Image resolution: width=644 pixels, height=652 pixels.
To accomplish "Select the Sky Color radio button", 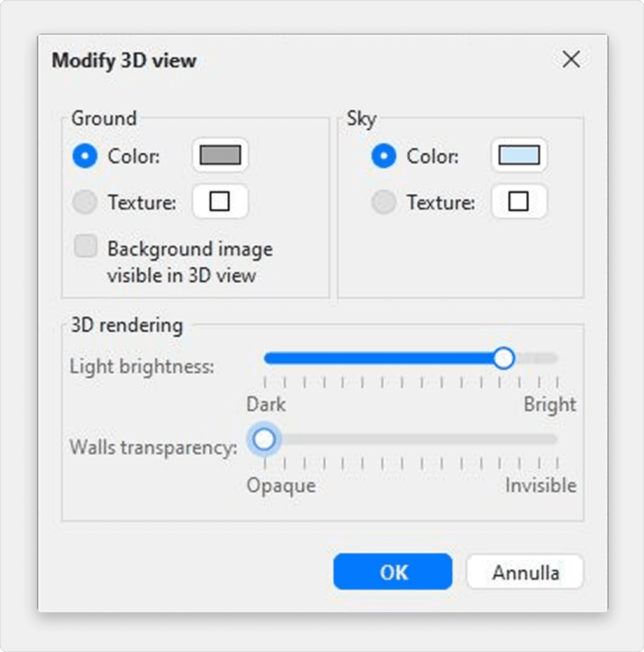I will tap(384, 156).
